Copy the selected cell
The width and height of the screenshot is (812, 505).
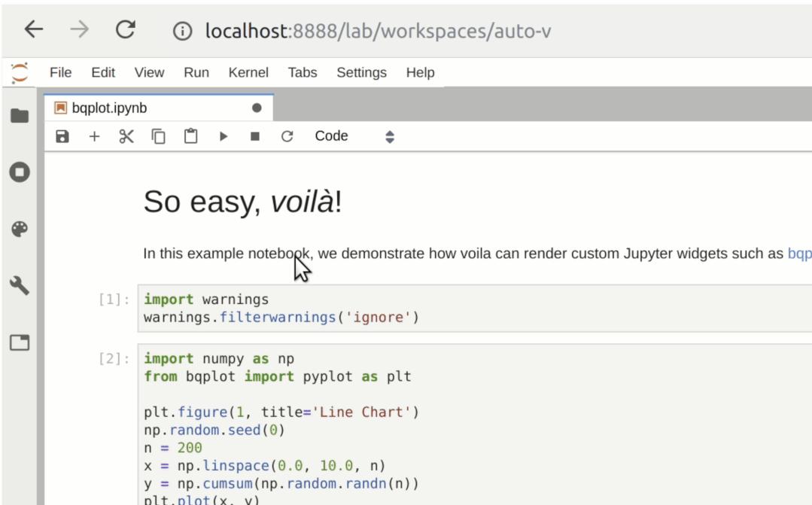tap(158, 135)
